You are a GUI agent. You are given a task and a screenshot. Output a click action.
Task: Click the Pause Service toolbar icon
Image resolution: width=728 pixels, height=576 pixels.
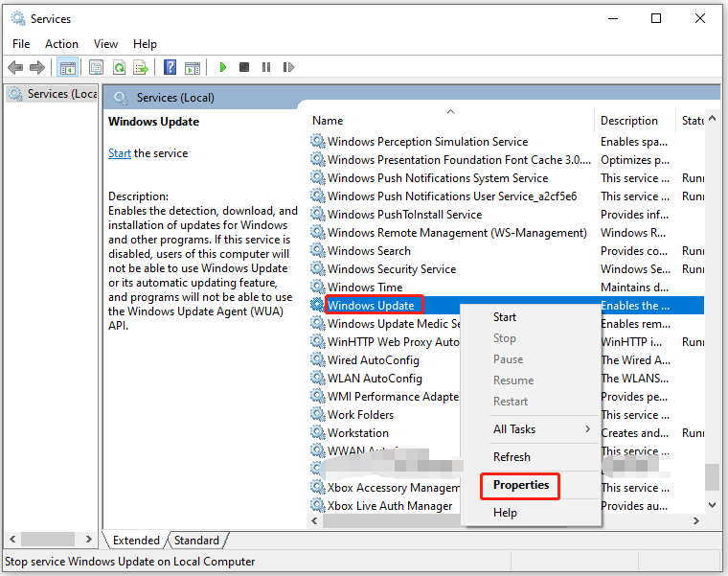(x=266, y=67)
